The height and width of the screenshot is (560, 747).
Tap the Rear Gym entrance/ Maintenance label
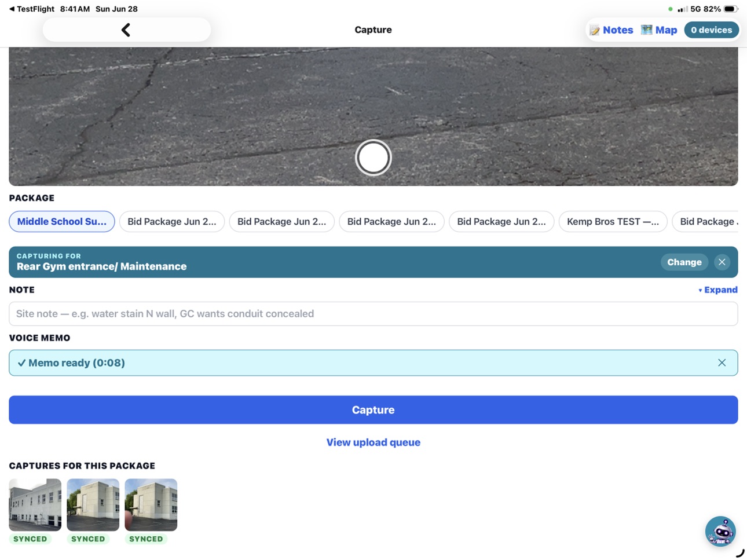click(101, 266)
